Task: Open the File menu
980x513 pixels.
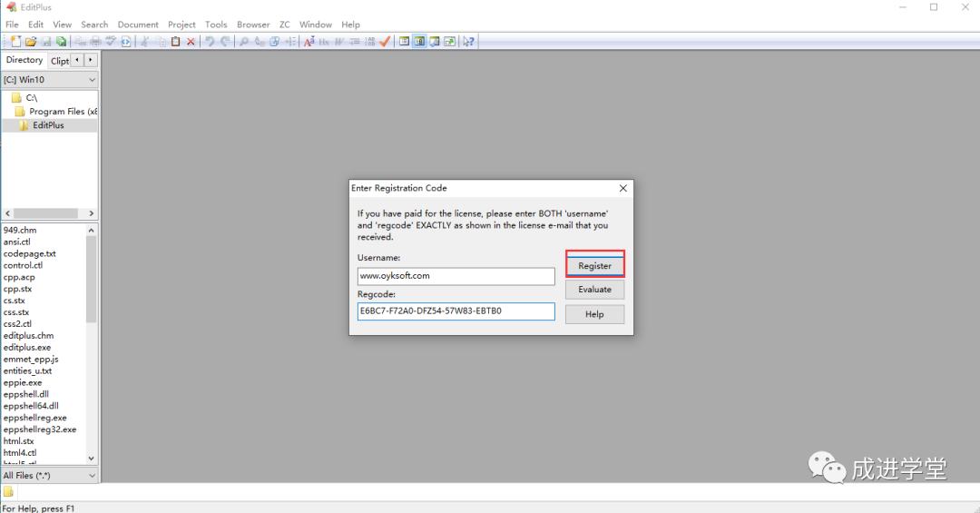Action: tap(12, 25)
